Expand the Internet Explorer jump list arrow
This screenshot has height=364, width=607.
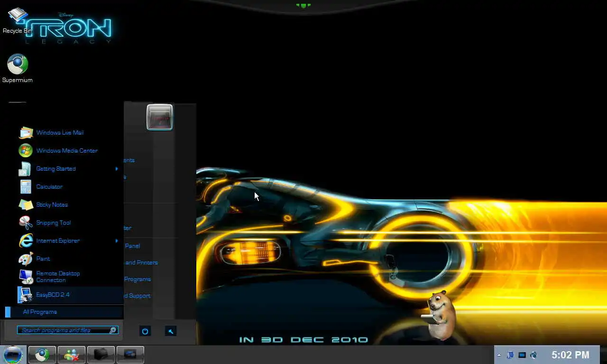tap(117, 241)
